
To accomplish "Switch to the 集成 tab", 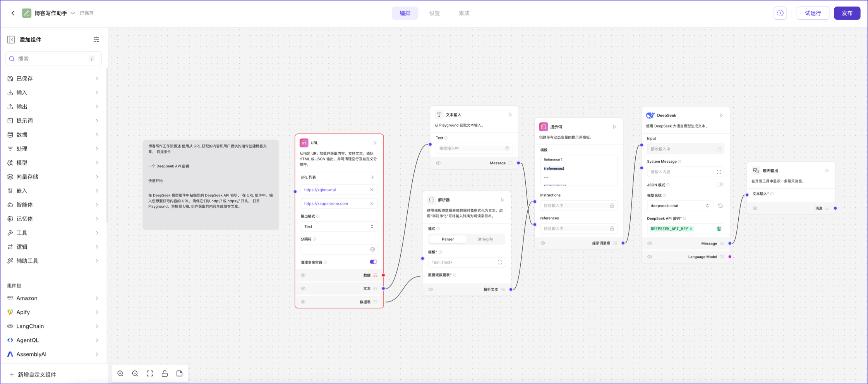I will tap(464, 13).
